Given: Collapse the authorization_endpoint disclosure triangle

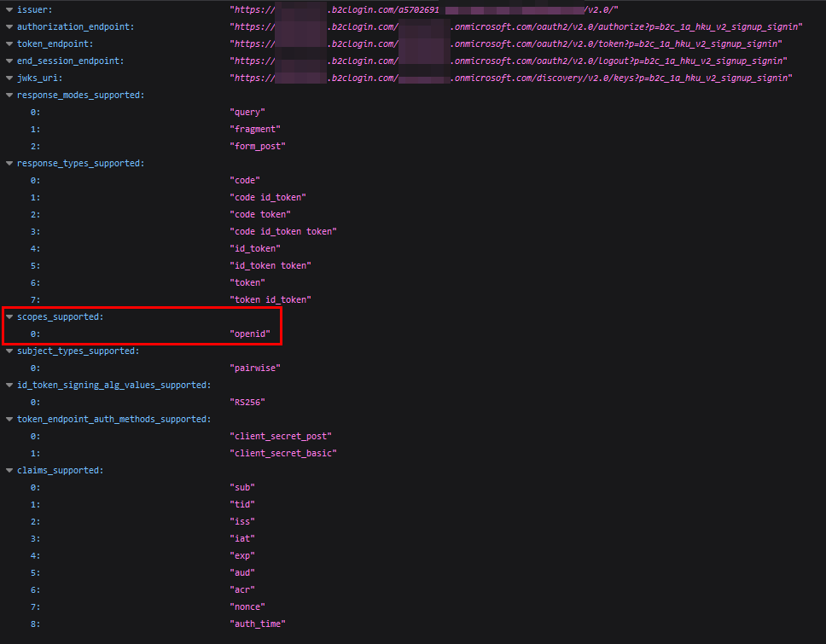Looking at the screenshot, I should (8, 26).
